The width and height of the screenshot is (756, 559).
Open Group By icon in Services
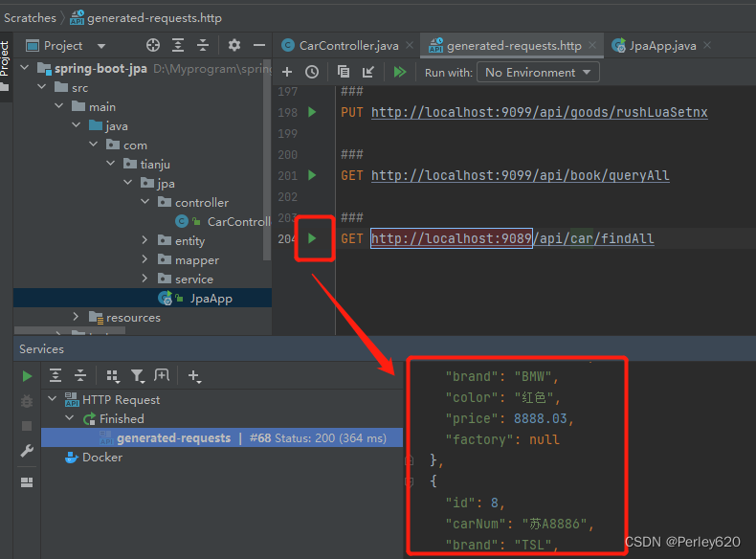tap(113, 376)
